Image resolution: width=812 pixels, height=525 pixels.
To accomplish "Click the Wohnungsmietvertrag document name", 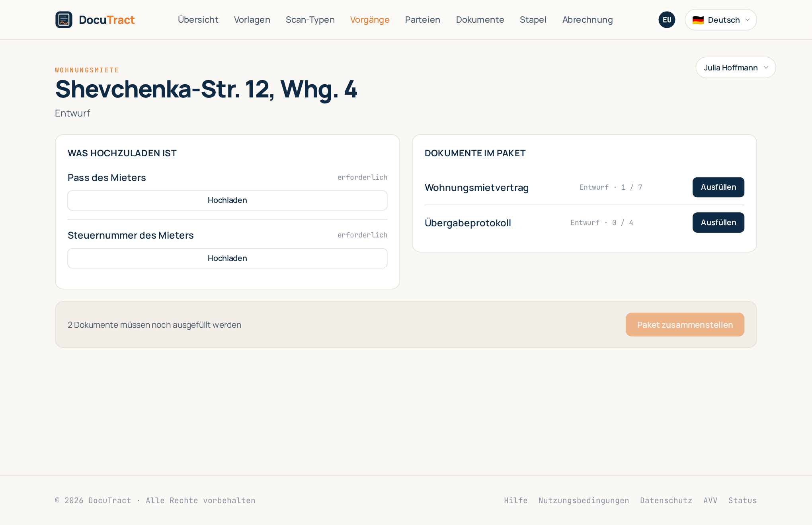I will click(x=476, y=187).
